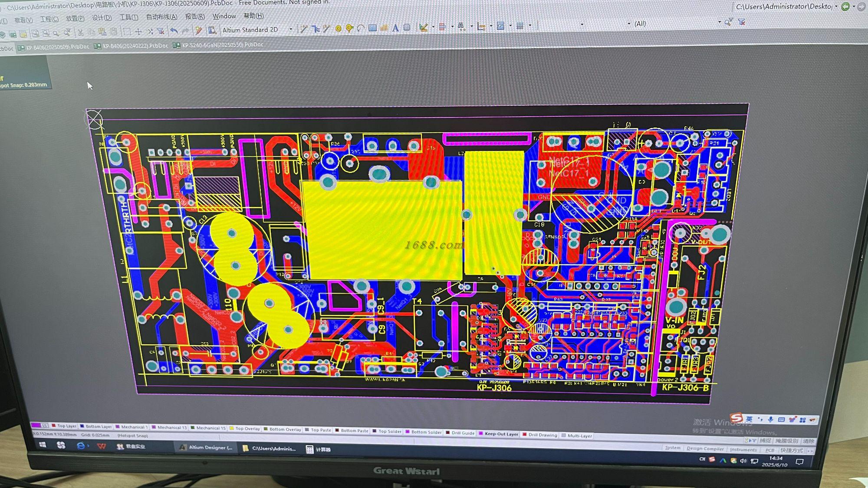Switch to KP-S240-6GaN(20250530).PcbDoc document tab
Screen dimensions: 868x488
click(218, 45)
